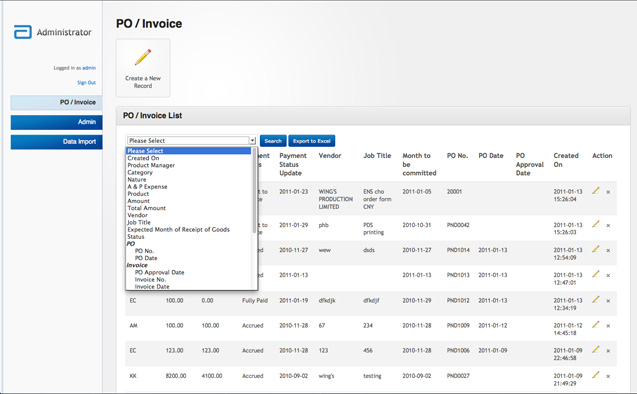The height and width of the screenshot is (394, 637).
Task: Click the 'Fully Paid' status cell
Action: click(255, 301)
